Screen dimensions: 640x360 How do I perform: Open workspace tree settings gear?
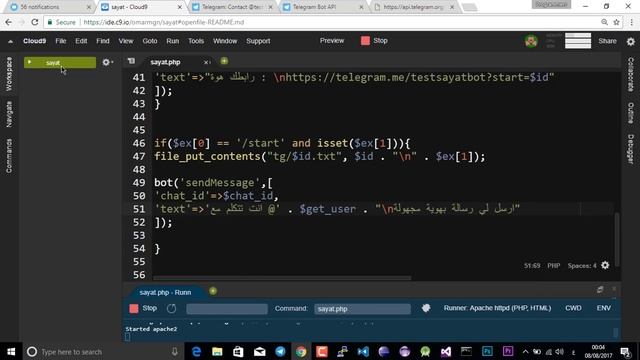point(107,62)
